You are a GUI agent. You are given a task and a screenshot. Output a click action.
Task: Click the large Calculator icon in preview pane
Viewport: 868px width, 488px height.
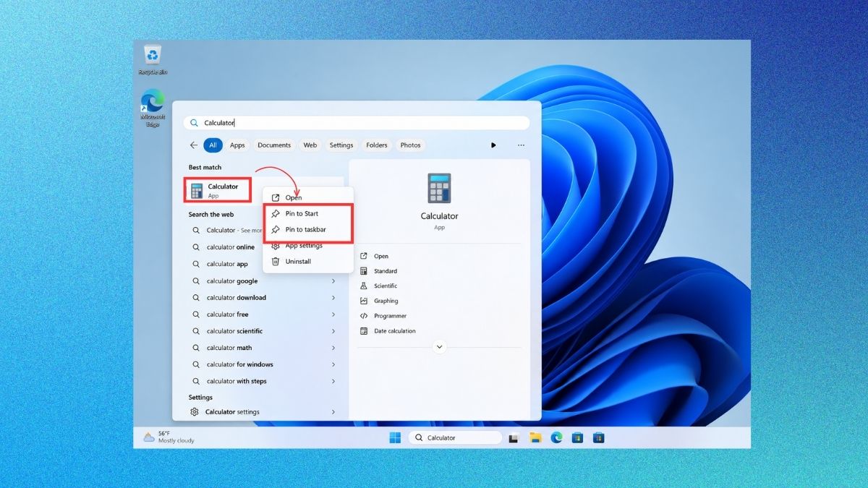tap(439, 188)
